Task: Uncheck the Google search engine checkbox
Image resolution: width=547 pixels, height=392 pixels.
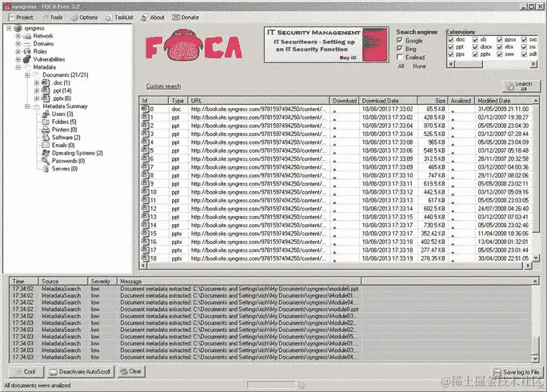Action: click(400, 41)
